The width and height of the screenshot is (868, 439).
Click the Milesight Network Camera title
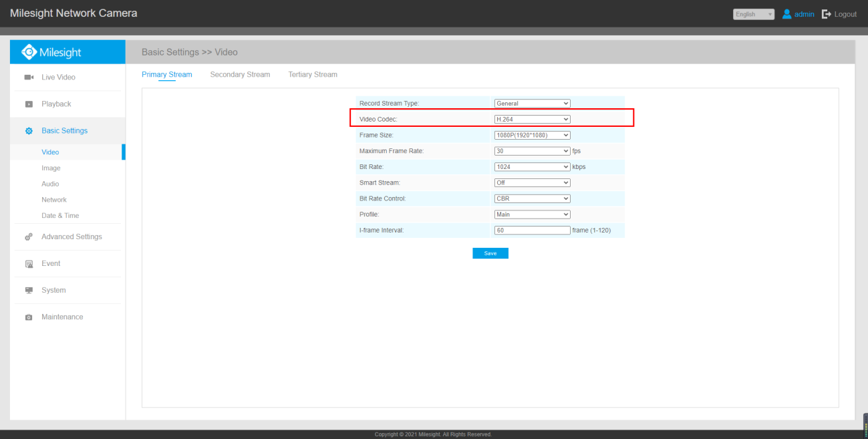(74, 13)
